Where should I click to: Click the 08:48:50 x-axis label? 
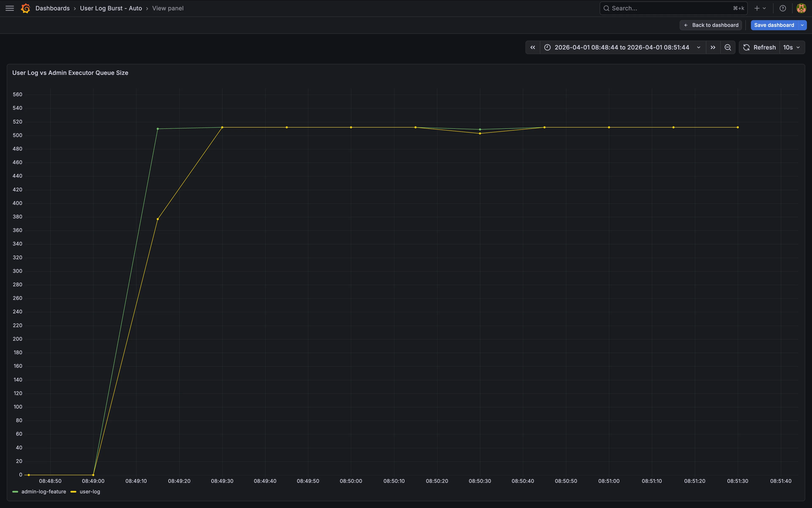(50, 481)
